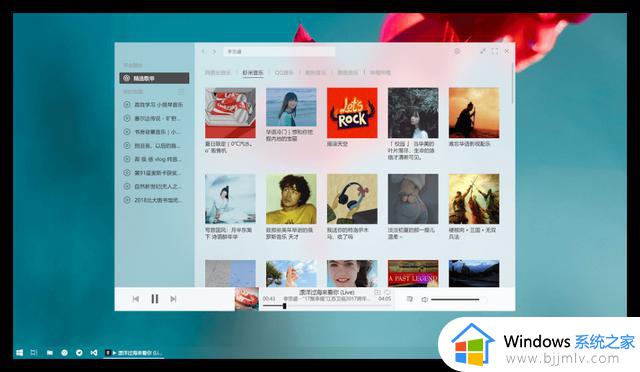Mute sound with the speaker icon
Image resolution: width=640 pixels, height=372 pixels.
tap(424, 299)
